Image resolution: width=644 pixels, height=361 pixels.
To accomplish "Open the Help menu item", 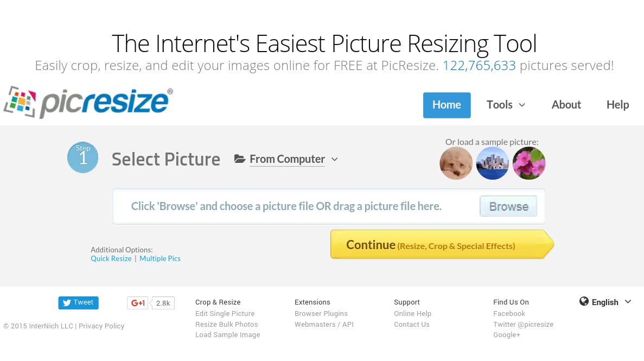I will pyautogui.click(x=618, y=105).
